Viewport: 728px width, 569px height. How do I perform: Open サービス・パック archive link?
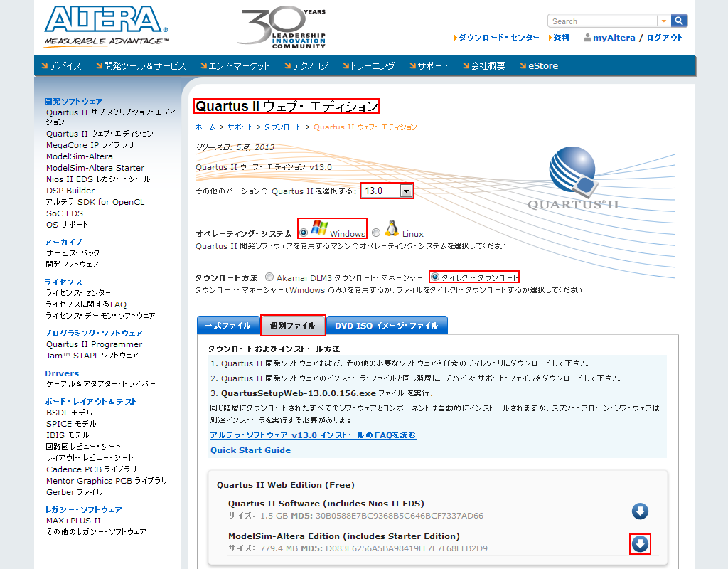point(73,253)
